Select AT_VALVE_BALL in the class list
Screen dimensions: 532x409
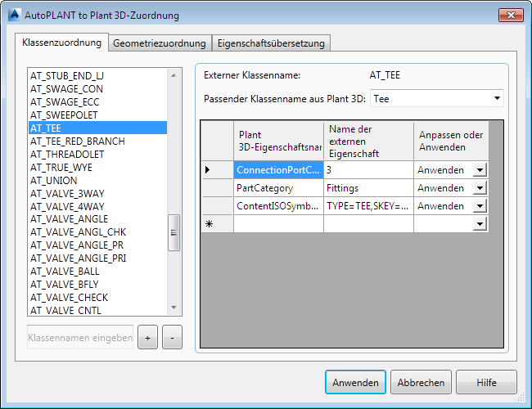(x=97, y=272)
